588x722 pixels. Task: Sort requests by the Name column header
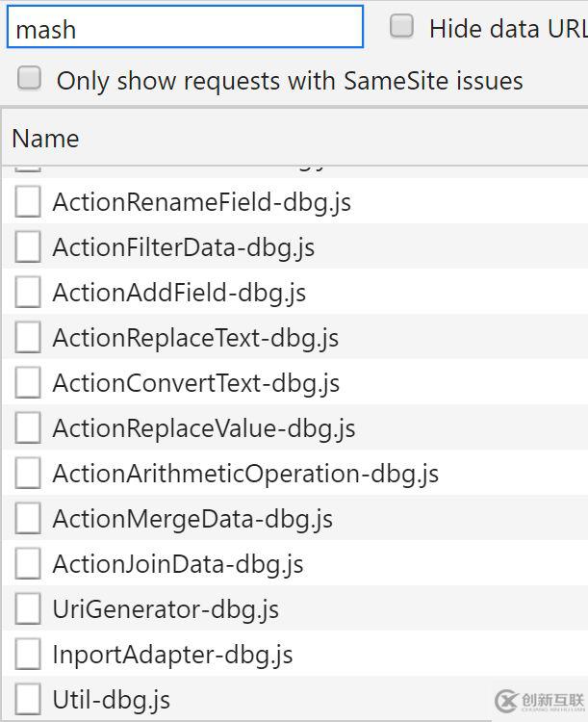45,139
